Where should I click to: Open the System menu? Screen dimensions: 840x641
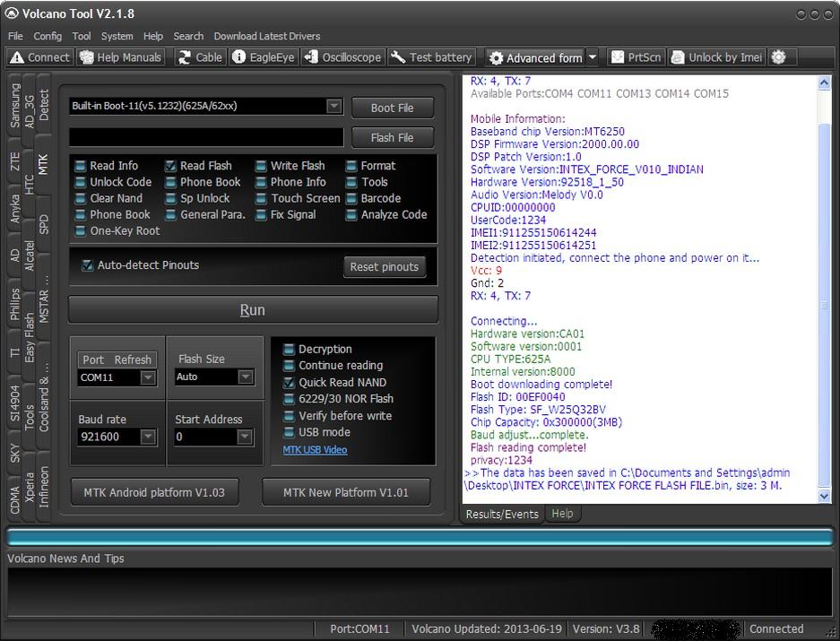click(117, 36)
